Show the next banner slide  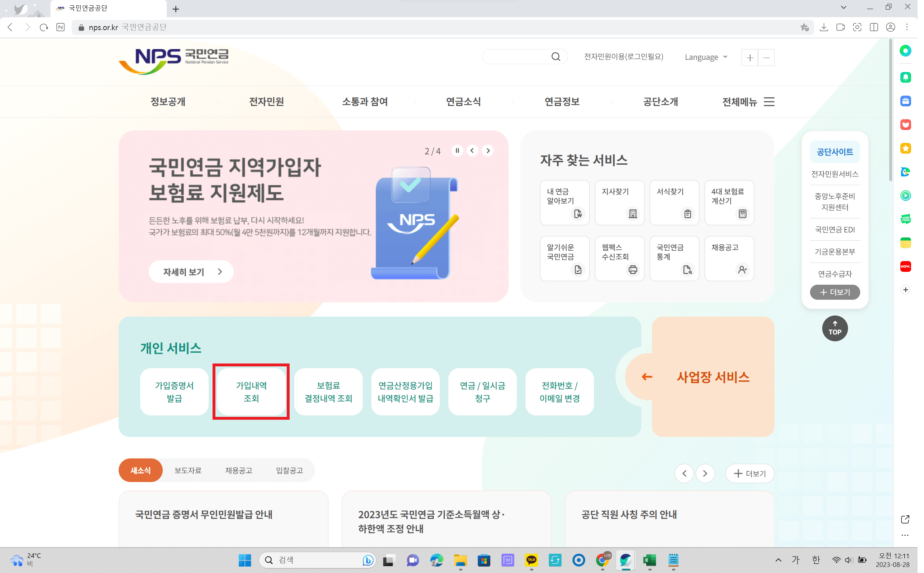click(488, 150)
